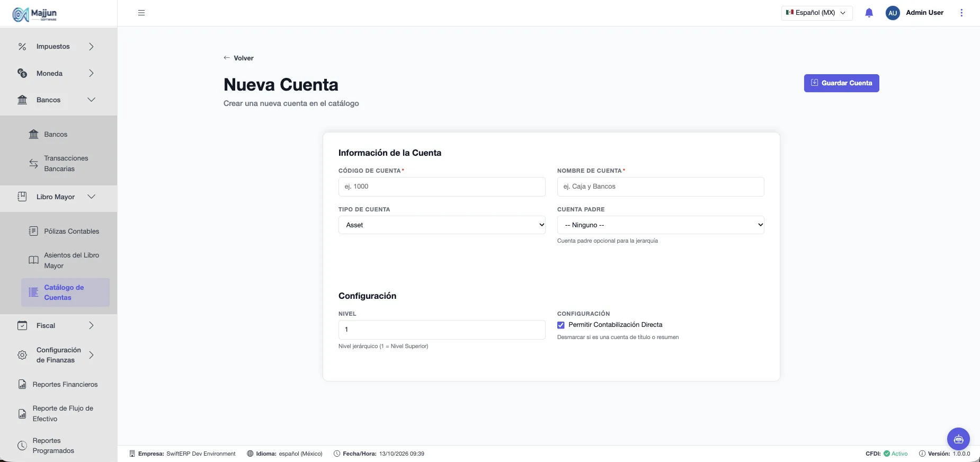Open the chatbot assistant floating button
The height and width of the screenshot is (462, 980).
point(958,439)
